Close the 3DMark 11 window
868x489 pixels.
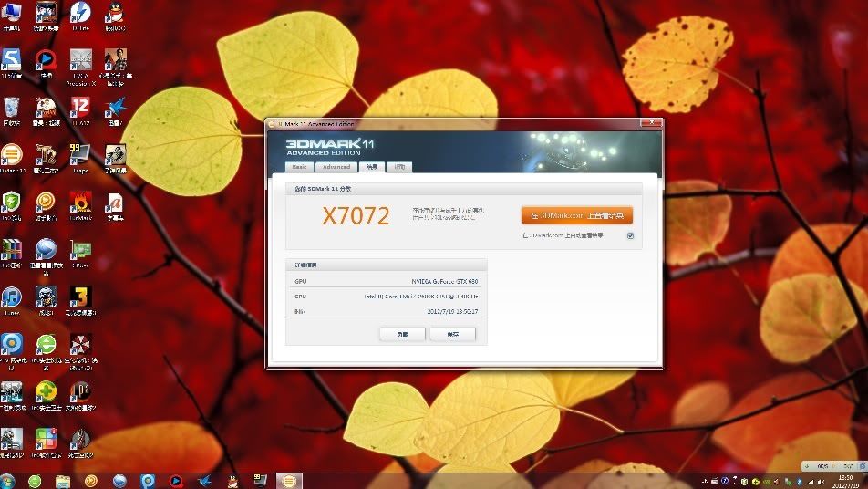(x=652, y=123)
